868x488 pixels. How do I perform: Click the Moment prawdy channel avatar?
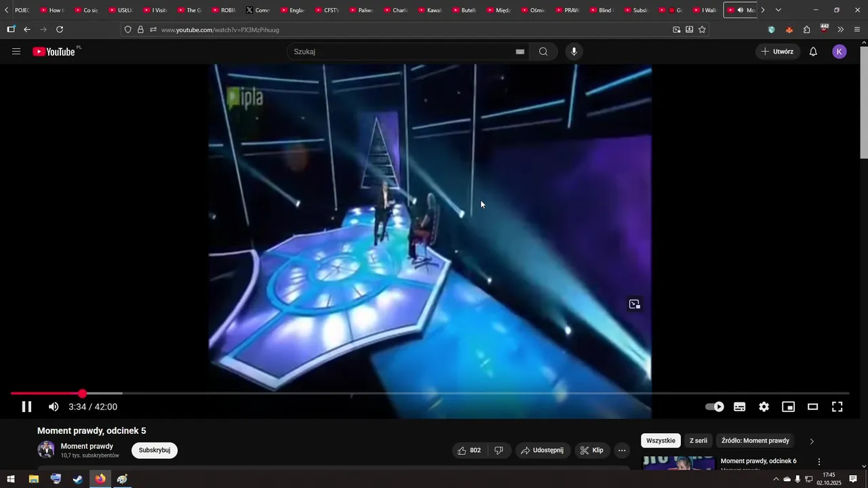coord(46,449)
